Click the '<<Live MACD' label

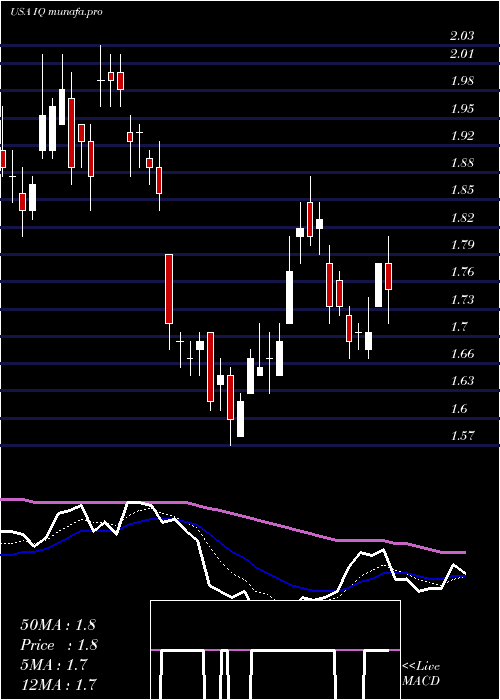(x=421, y=674)
